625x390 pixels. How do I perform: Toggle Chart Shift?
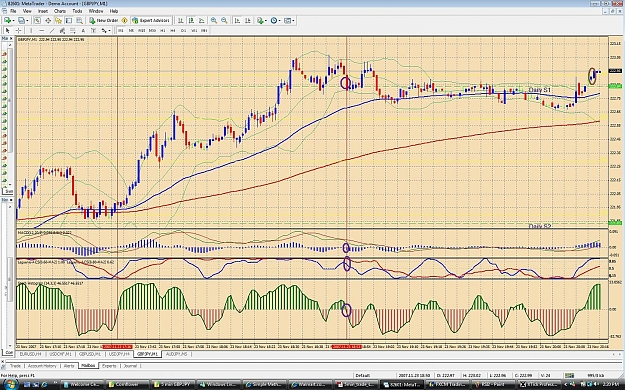248,20
